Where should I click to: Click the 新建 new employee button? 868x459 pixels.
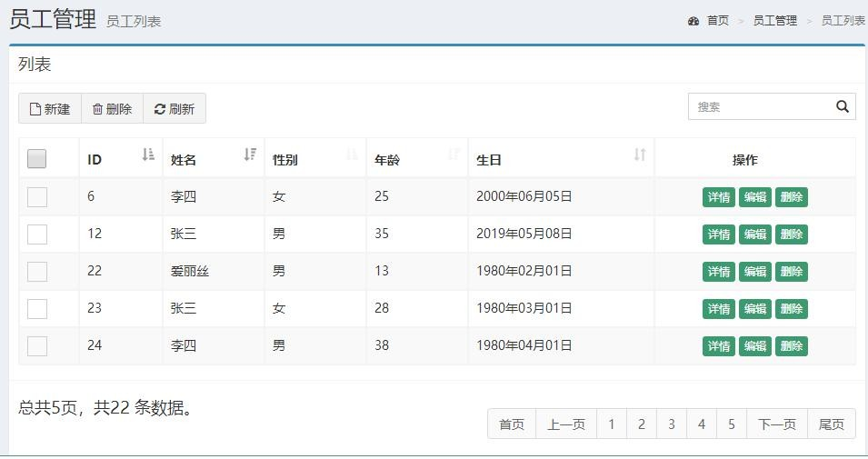tap(50, 108)
